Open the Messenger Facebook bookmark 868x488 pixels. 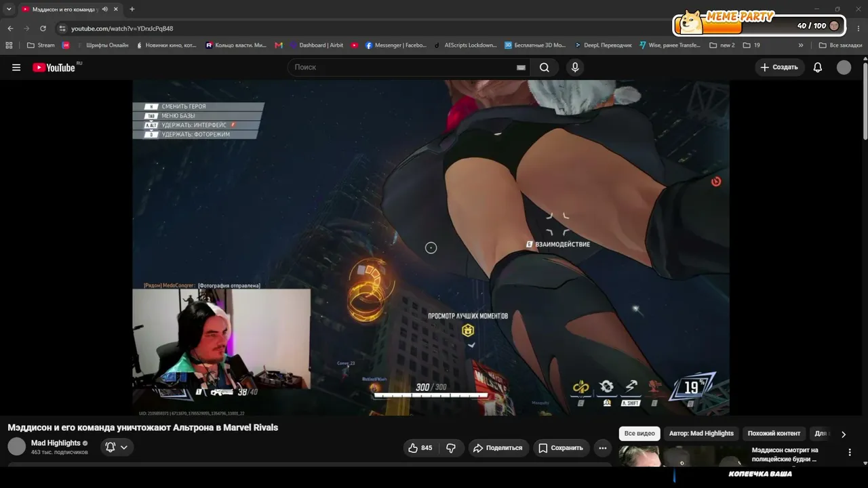tap(396, 45)
